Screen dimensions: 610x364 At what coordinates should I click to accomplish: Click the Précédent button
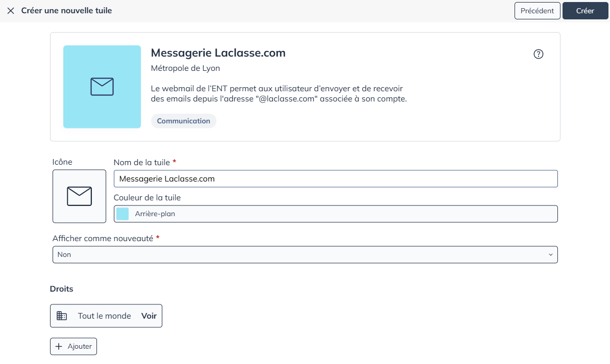[x=537, y=11]
